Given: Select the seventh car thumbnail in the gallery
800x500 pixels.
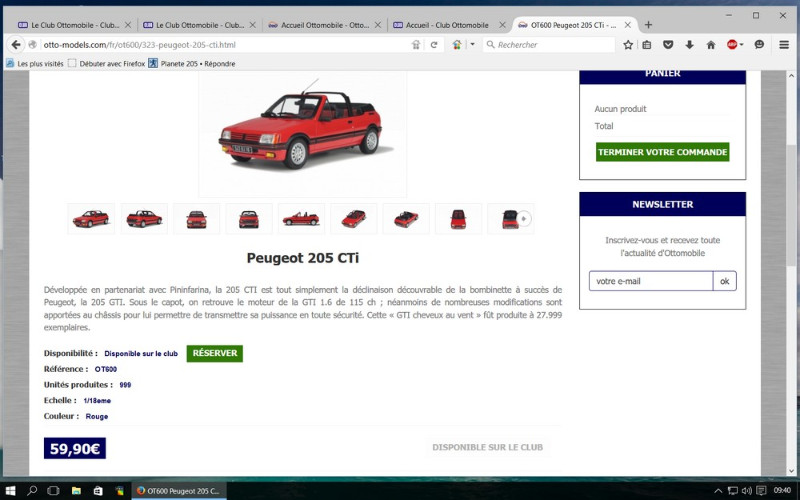Looking at the screenshot, I should [x=406, y=219].
